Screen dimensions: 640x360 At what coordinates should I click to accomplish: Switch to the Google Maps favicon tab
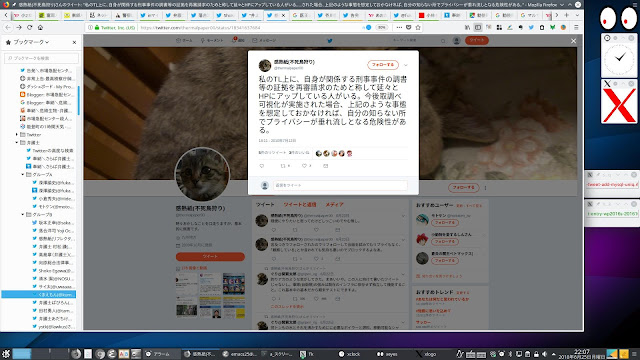(478, 16)
